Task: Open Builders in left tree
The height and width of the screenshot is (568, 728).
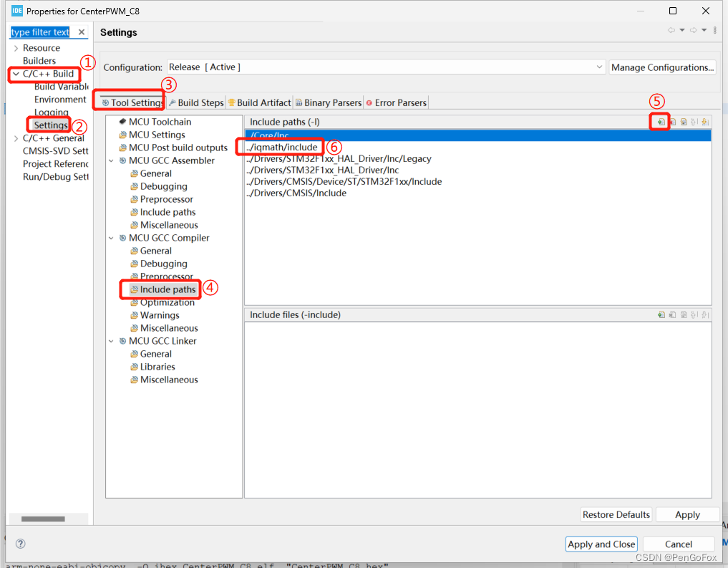Action: (x=39, y=61)
